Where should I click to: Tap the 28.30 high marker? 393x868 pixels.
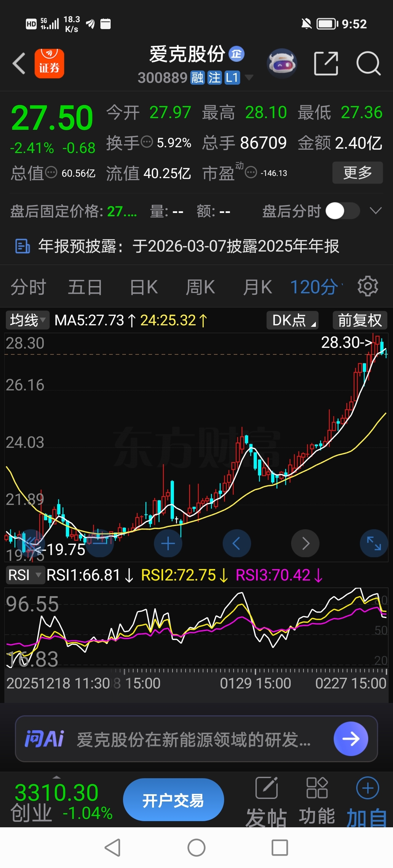coord(347,342)
